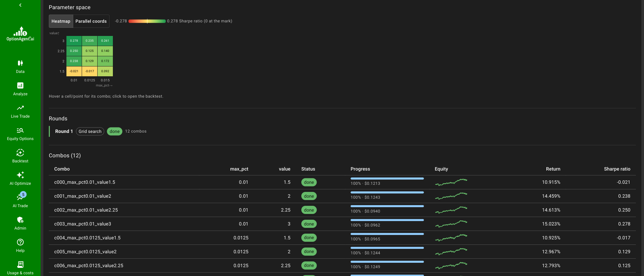Select the Backtest sidebar icon
This screenshot has height=276, width=644.
(x=20, y=153)
